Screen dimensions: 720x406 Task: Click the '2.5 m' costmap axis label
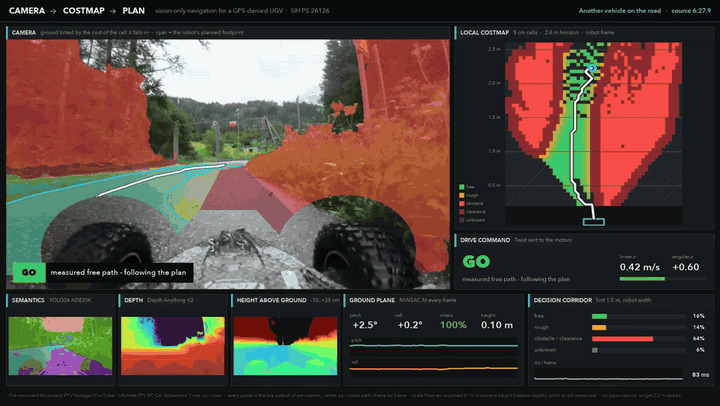pos(494,49)
